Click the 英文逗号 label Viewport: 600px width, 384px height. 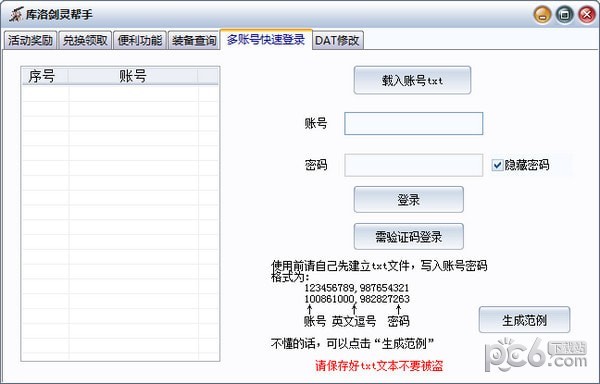(x=354, y=321)
